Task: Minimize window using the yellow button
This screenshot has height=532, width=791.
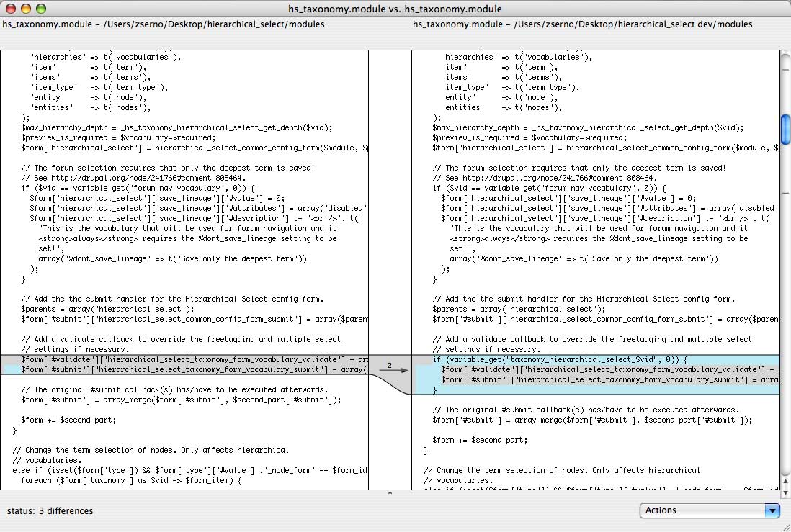Action: [26, 9]
